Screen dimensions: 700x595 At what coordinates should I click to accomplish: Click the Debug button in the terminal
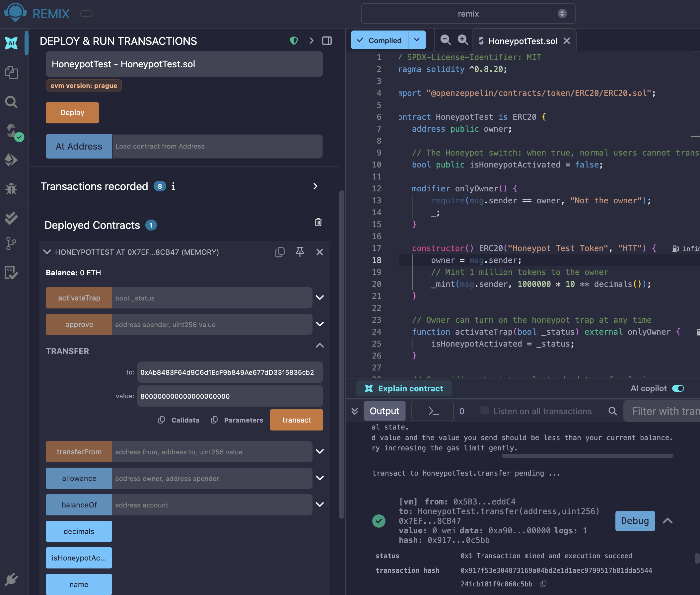point(635,521)
